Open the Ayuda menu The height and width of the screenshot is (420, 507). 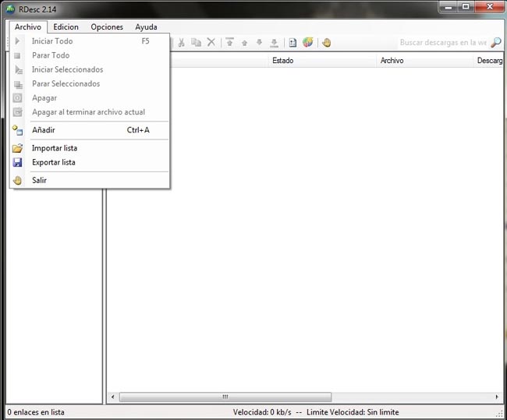click(146, 27)
